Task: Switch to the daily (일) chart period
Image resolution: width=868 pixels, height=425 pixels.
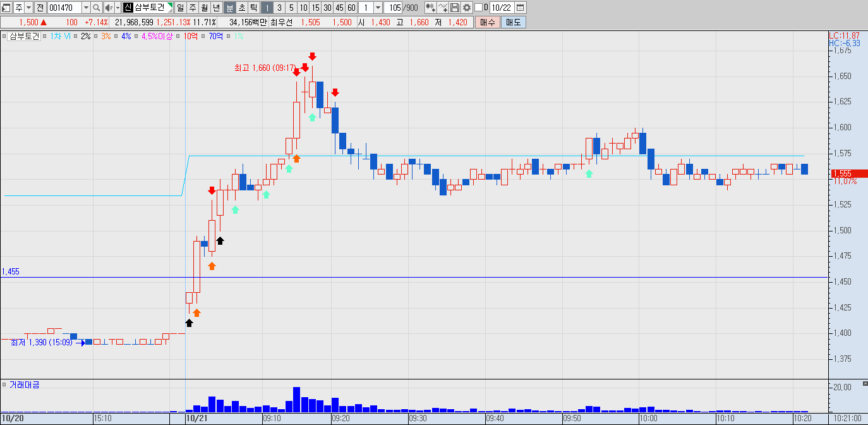Action: pyautogui.click(x=181, y=8)
